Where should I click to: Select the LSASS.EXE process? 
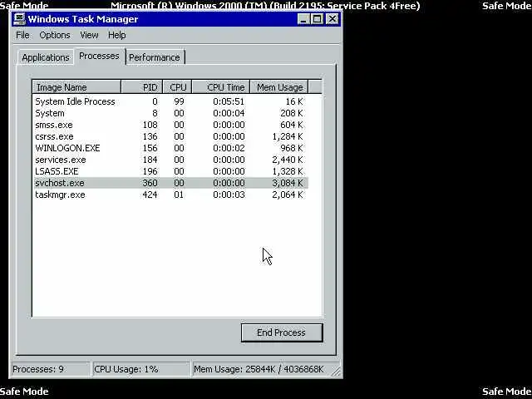point(57,171)
